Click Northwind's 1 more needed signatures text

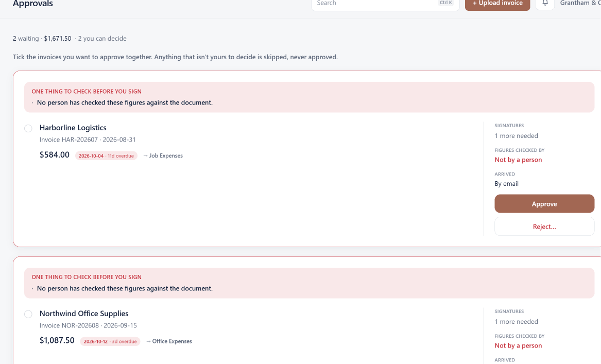point(517,321)
